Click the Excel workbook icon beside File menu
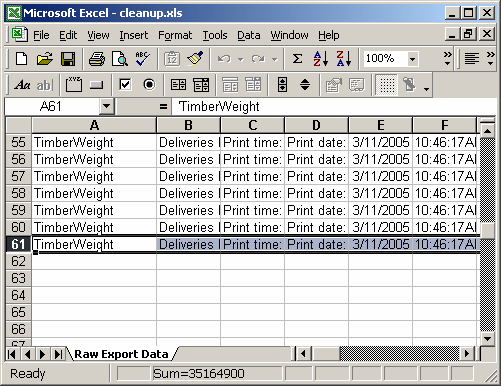Viewport: 501px width, 386px height. 19,35
